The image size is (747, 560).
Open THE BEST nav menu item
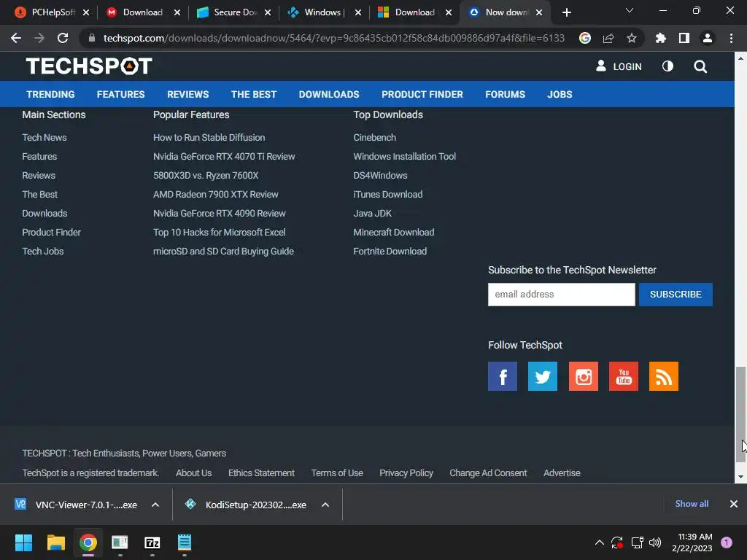click(x=254, y=94)
